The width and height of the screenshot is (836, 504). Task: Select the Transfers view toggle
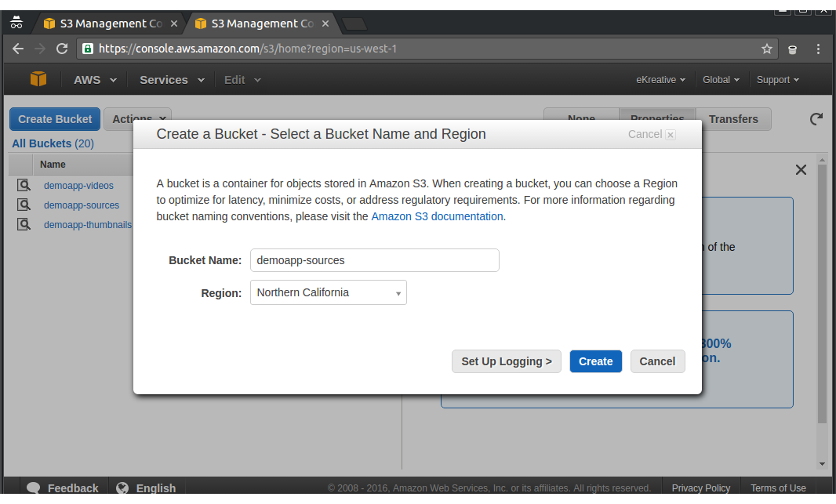[x=733, y=119]
